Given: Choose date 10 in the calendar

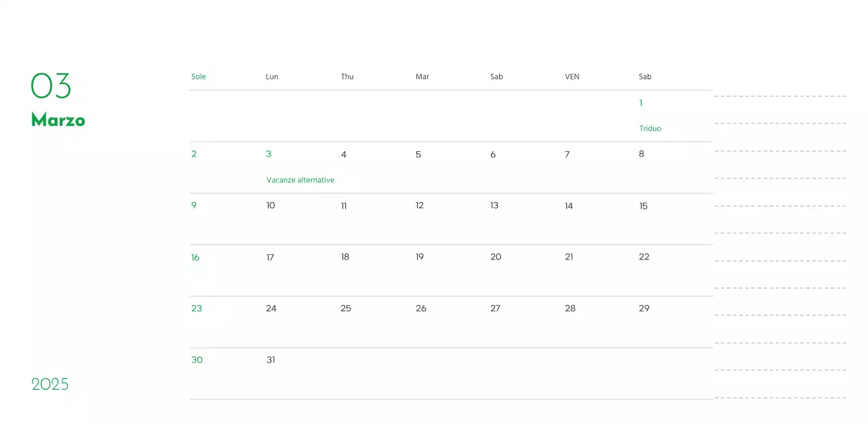Looking at the screenshot, I should coord(271,205).
